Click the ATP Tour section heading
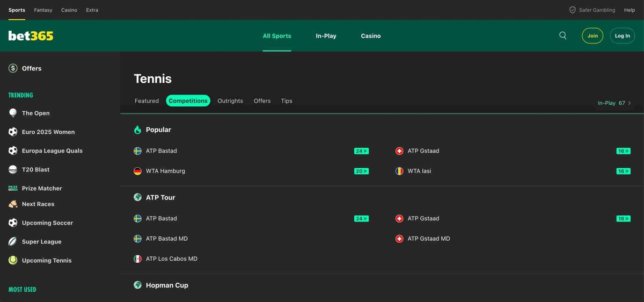This screenshot has width=644, height=302. coord(160,197)
